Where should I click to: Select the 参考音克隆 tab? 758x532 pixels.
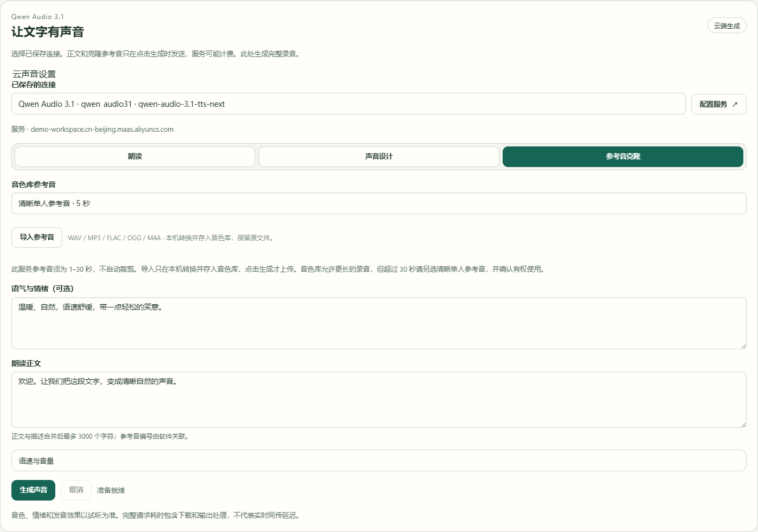point(623,157)
